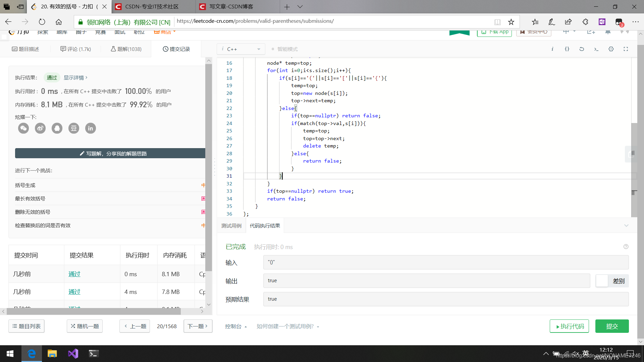This screenshot has width=644, height=362.
Task: Enter fullscreen editor mode icon
Action: [626, 49]
